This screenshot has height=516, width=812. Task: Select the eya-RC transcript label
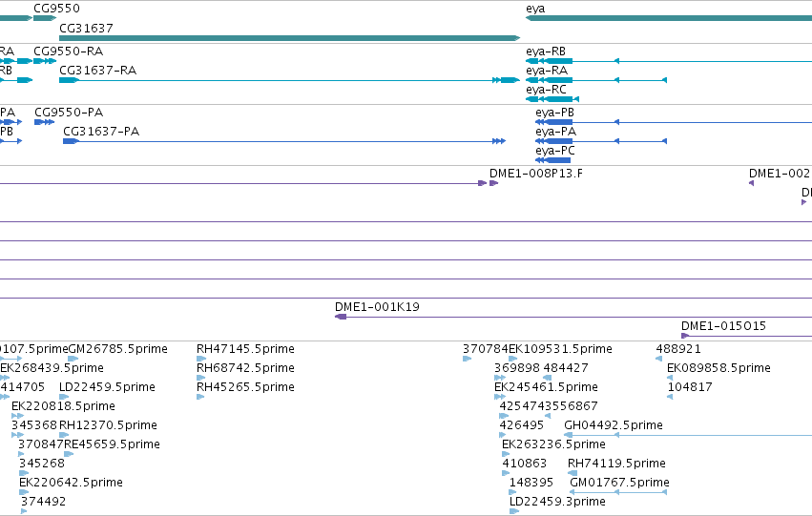[547, 90]
